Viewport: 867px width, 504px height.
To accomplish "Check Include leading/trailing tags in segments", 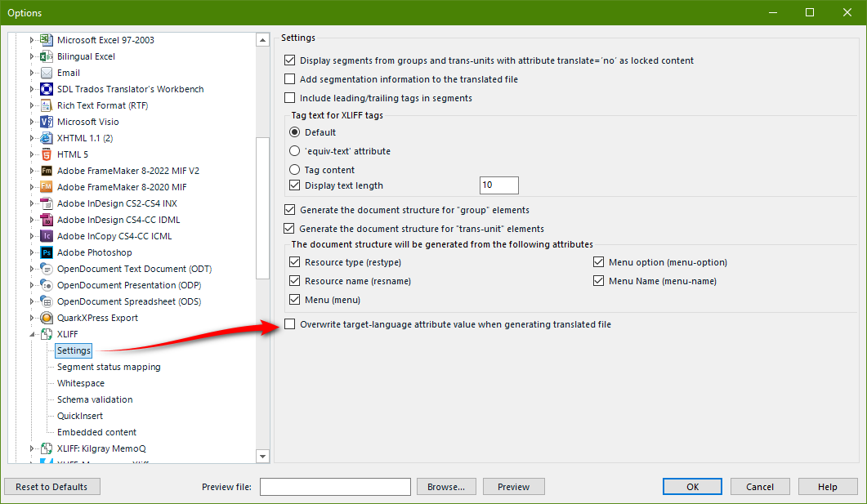I will [289, 98].
